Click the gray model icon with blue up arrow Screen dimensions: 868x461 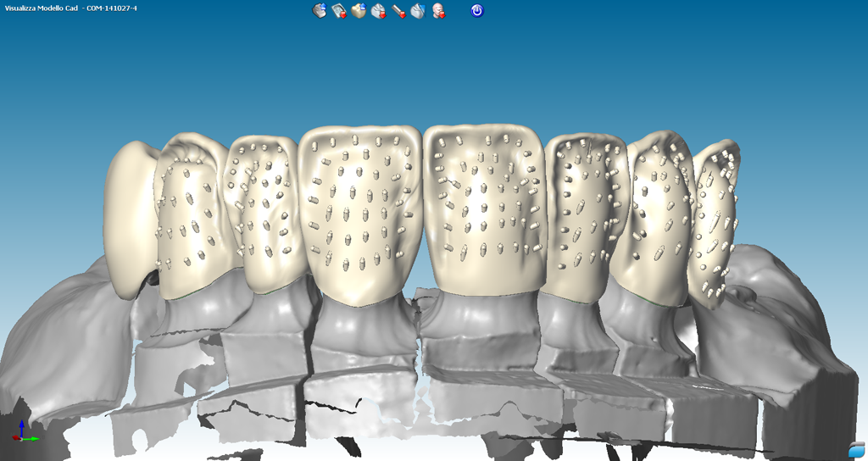(320, 10)
